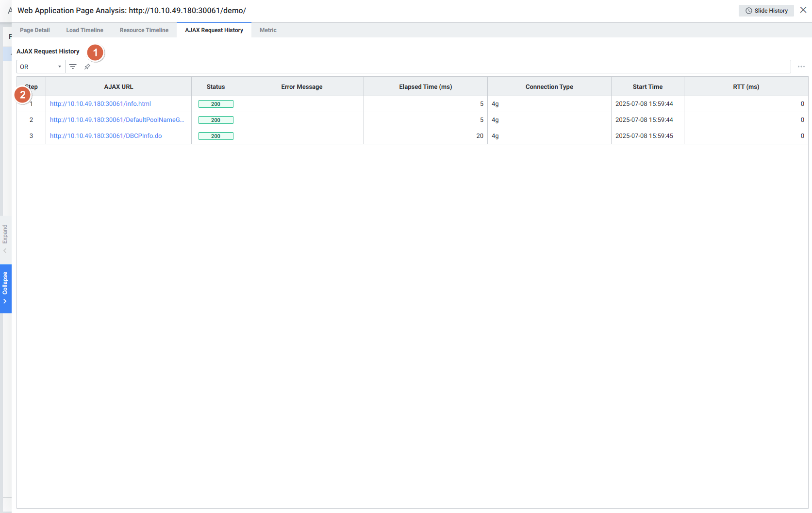Switch to the Load Timeline tab
Image resolution: width=812 pixels, height=513 pixels.
coord(84,30)
